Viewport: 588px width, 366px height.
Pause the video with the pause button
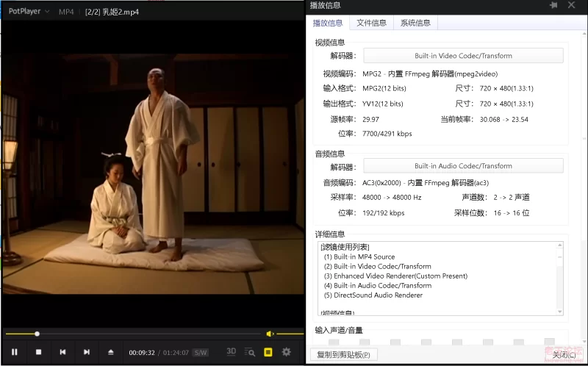(x=14, y=352)
